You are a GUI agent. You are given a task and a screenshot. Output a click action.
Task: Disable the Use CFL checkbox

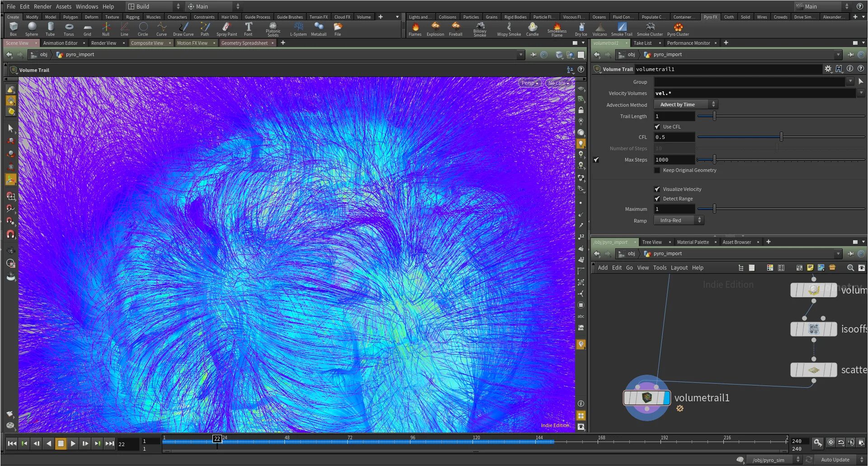(x=657, y=127)
